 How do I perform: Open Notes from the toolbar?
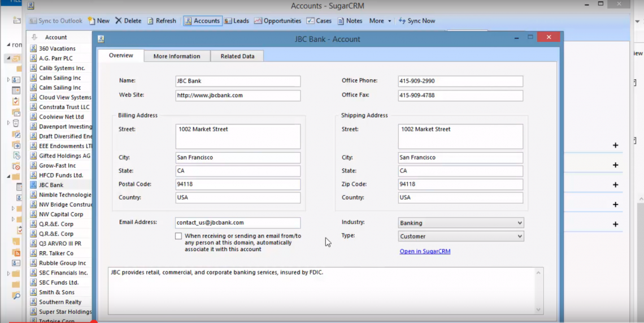[350, 20]
